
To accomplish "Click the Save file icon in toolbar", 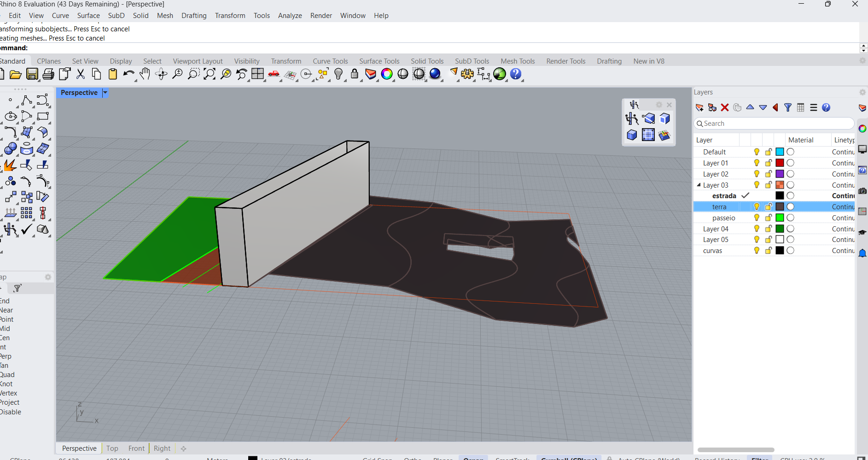I will tap(32, 74).
